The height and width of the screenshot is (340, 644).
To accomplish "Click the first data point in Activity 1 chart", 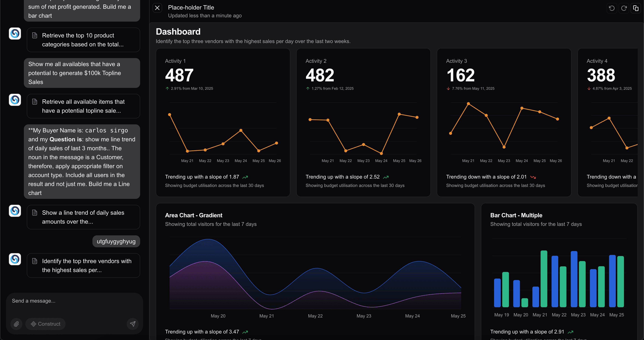I will pos(170,115).
